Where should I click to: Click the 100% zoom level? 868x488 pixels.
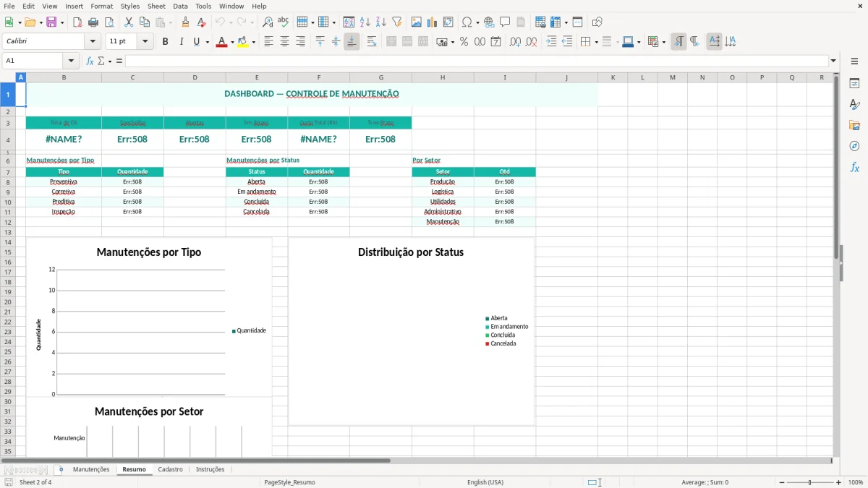856,482
